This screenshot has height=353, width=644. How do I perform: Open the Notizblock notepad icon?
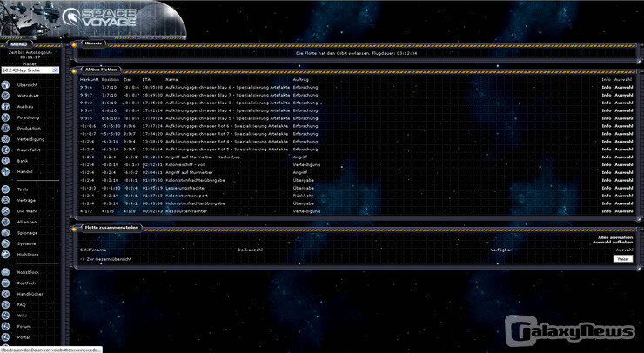[5, 272]
